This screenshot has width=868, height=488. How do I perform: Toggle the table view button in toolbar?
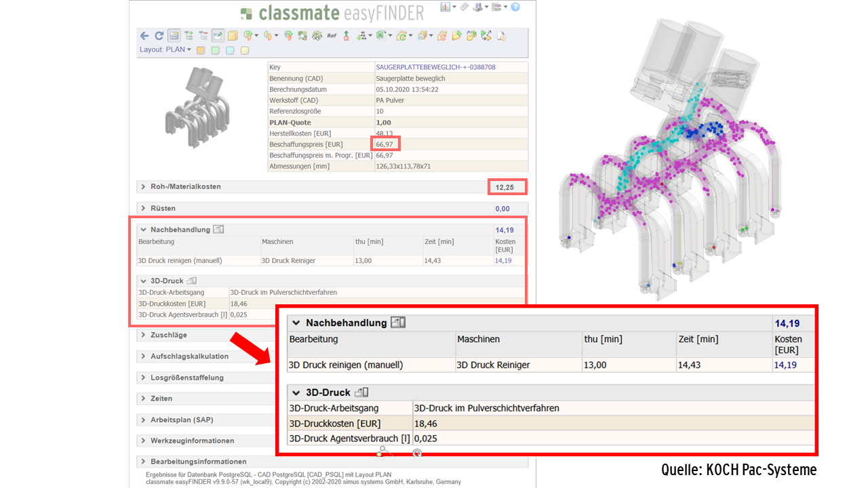(x=174, y=35)
